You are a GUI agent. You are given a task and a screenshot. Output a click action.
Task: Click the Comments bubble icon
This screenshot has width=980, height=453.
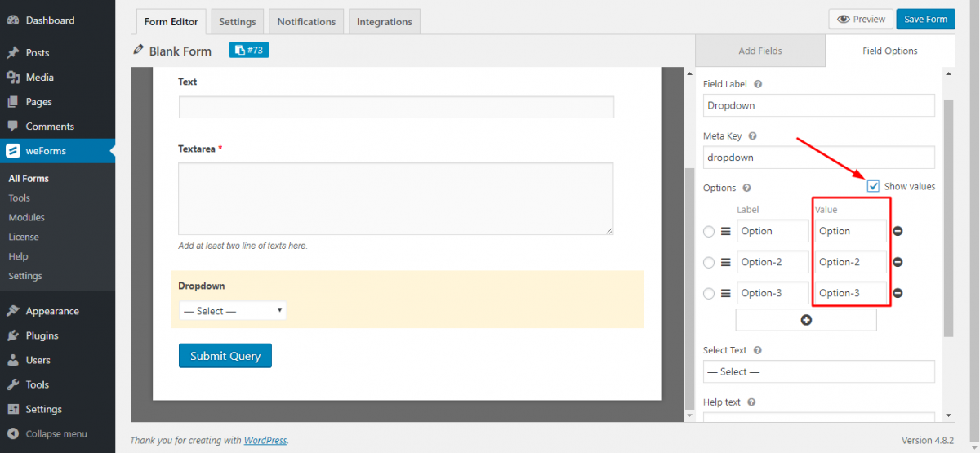pos(13,127)
